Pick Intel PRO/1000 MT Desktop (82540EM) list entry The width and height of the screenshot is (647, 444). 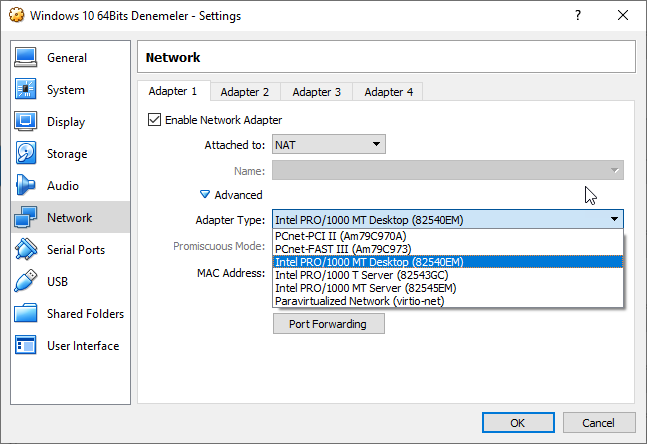(x=448, y=262)
